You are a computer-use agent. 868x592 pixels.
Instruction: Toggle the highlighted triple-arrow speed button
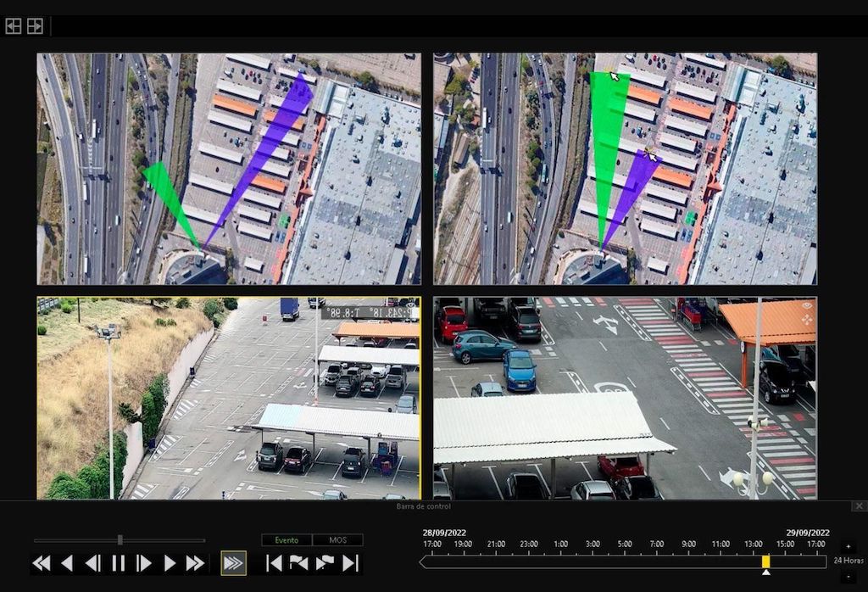coord(233,563)
